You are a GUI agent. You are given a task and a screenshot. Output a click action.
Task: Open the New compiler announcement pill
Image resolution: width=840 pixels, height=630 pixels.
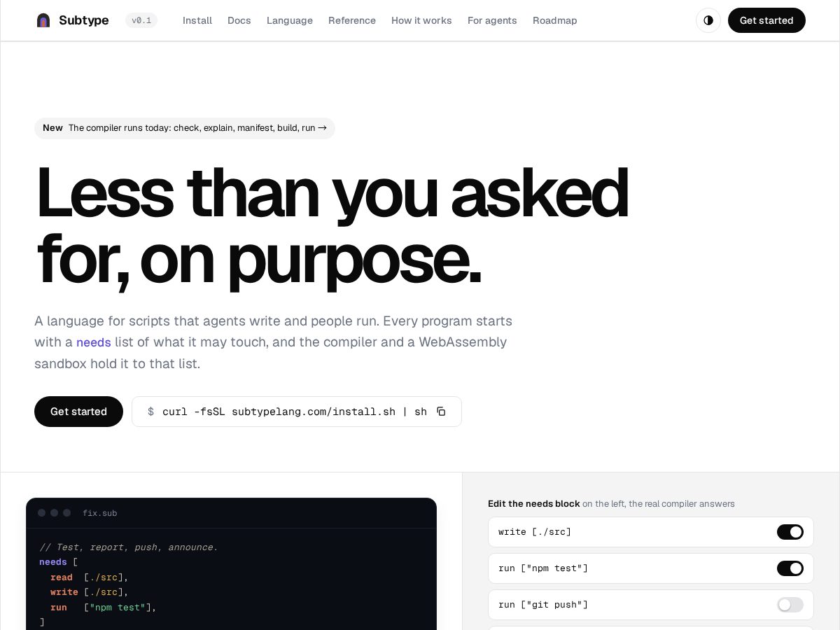[185, 128]
